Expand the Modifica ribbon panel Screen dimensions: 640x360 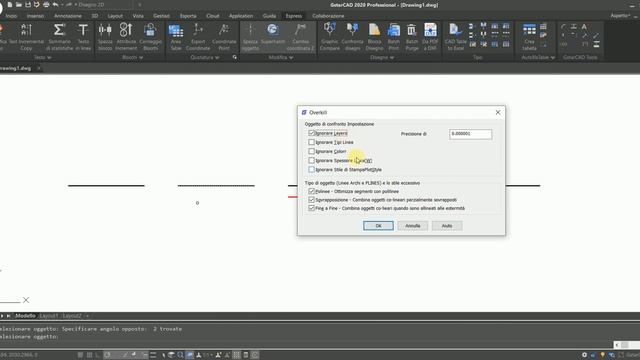pos(281,58)
